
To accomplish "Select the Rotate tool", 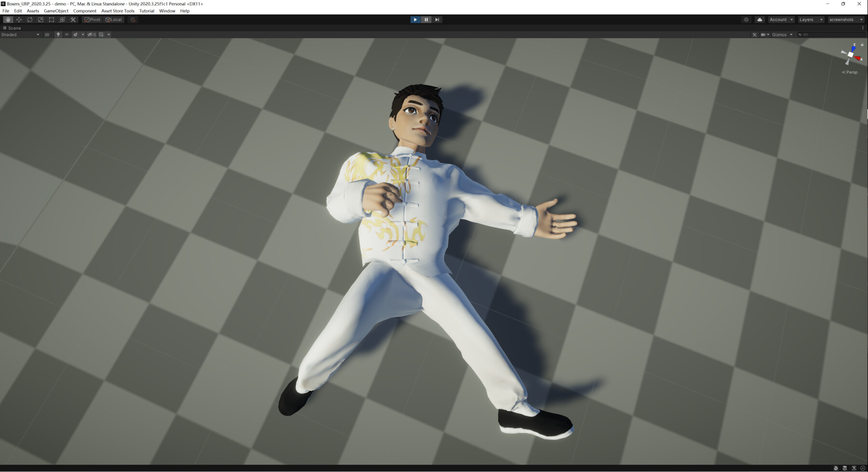I will (x=30, y=20).
